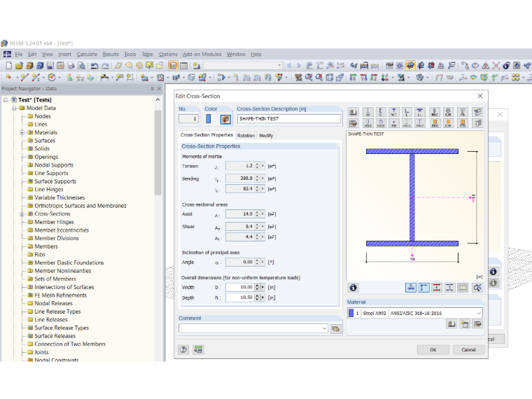Increase the Depth h value with stepper
Image resolution: width=532 pixels, height=399 pixels.
(x=257, y=296)
